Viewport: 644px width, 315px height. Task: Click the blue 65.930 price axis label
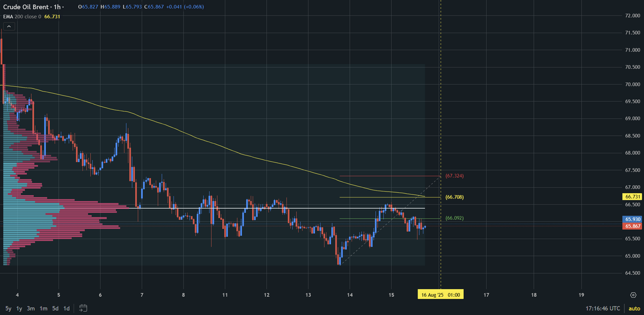point(631,219)
